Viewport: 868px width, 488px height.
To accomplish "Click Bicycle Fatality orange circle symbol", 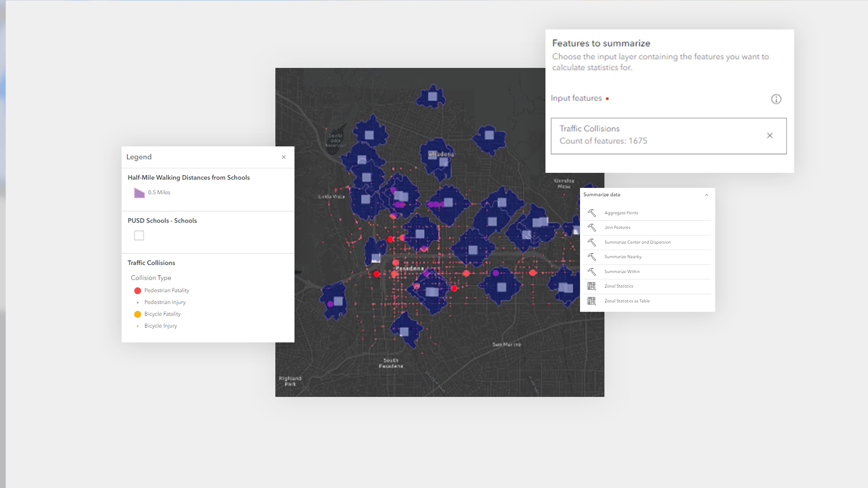I will 137,314.
